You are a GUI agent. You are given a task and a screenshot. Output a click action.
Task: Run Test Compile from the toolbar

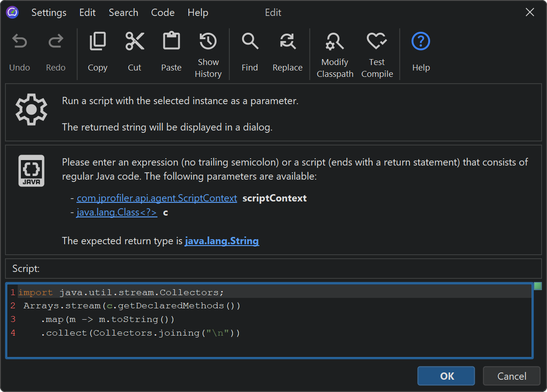coord(377,42)
